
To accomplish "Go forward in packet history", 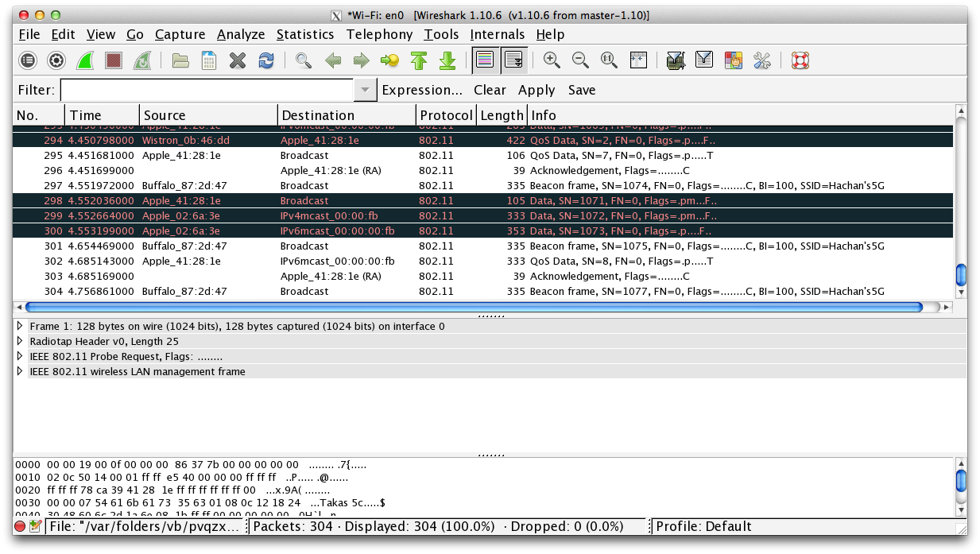I will click(x=362, y=60).
